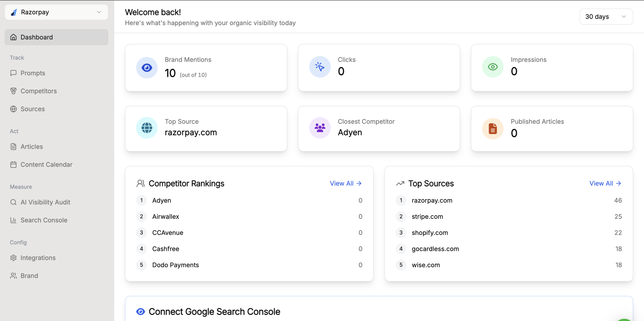The width and height of the screenshot is (644, 321).
Task: Click the Dashboard home icon
Action: pos(13,37)
